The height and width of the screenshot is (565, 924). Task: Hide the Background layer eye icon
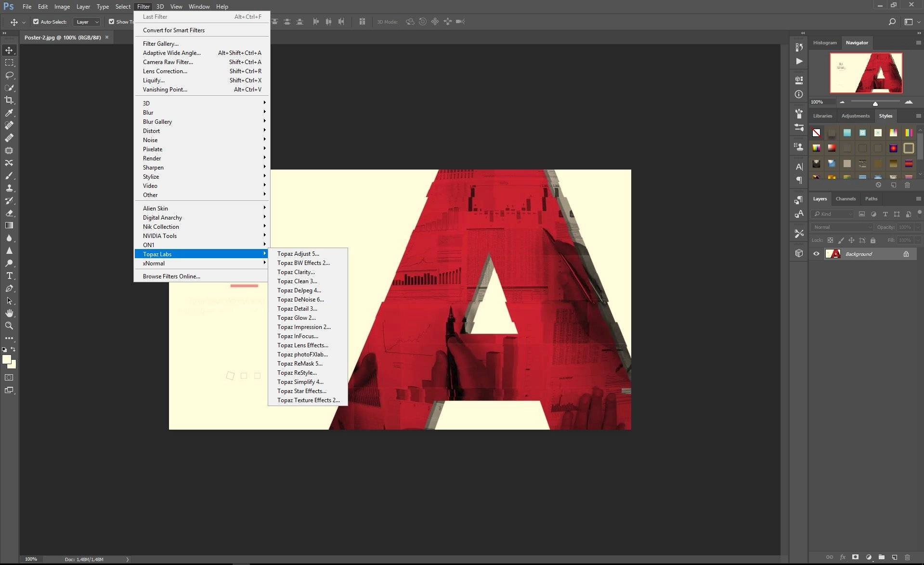816,254
